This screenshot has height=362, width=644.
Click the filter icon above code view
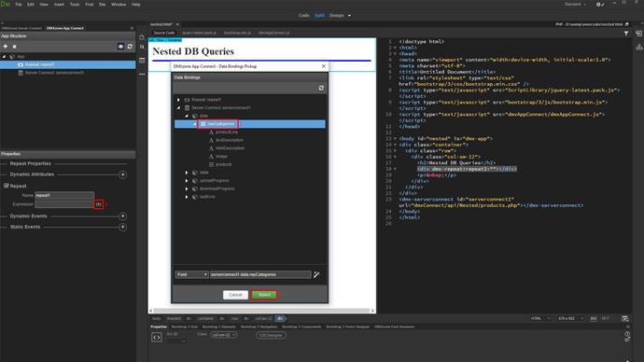[626, 34]
